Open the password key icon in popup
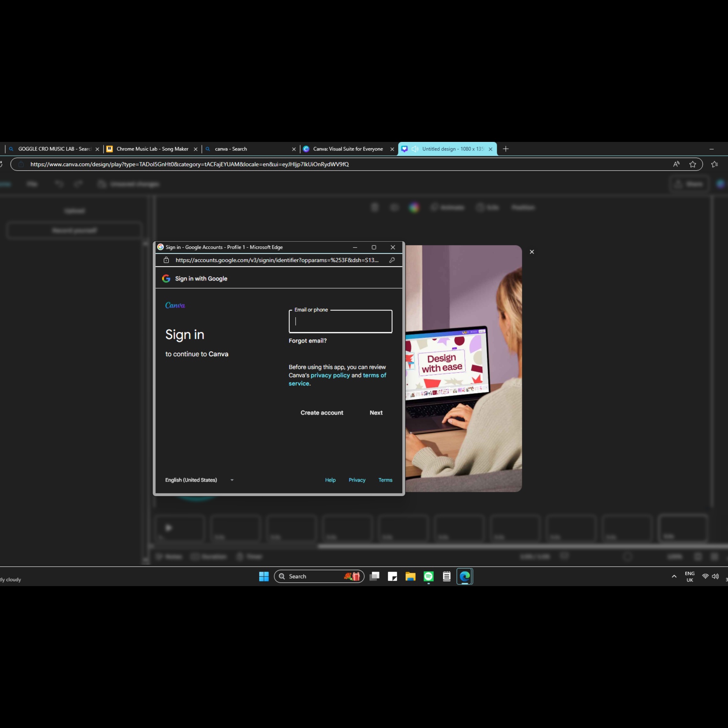Viewport: 728px width, 728px height. pos(392,260)
